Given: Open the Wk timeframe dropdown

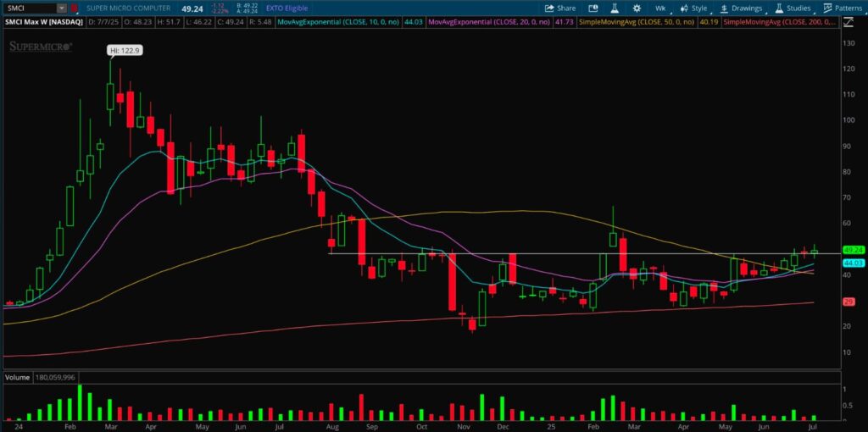Looking at the screenshot, I should click(660, 8).
